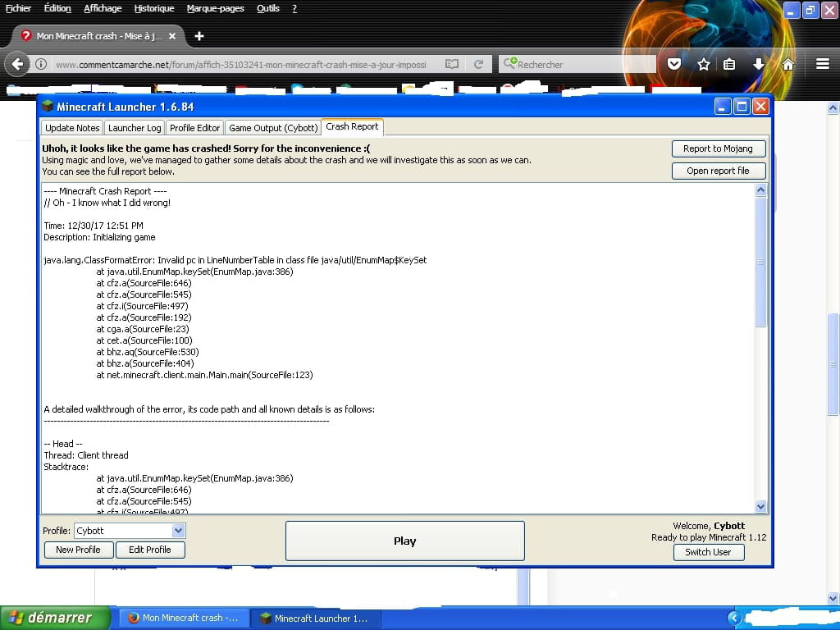840x630 pixels.
Task: Switch to Firefox taskbar button
Action: [183, 619]
